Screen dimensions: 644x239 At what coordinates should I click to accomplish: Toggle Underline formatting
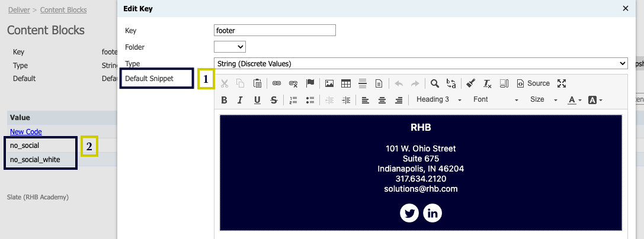tap(257, 100)
